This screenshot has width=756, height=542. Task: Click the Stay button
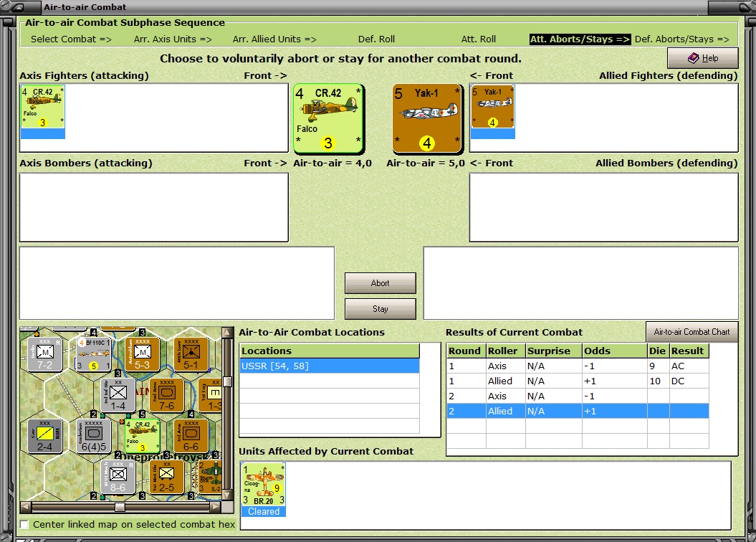pyautogui.click(x=380, y=308)
